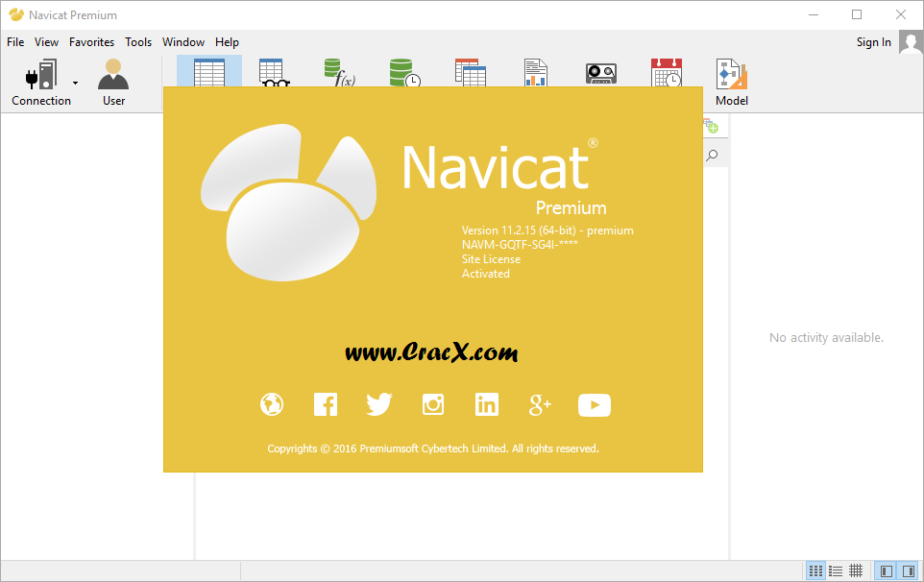924x582 pixels.
Task: Switch to detail grid view in status bar
Action: (856, 570)
